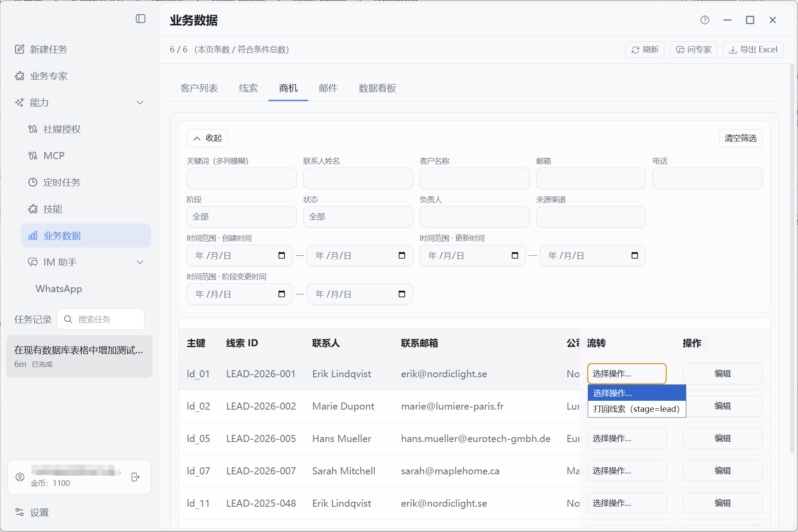Switch to the 线索 tab
This screenshot has height=532, width=798.
point(248,88)
